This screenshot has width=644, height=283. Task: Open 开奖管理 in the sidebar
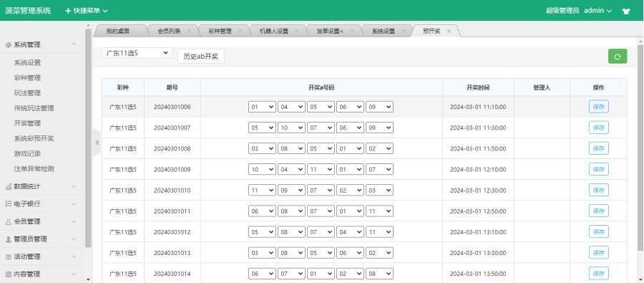click(27, 123)
